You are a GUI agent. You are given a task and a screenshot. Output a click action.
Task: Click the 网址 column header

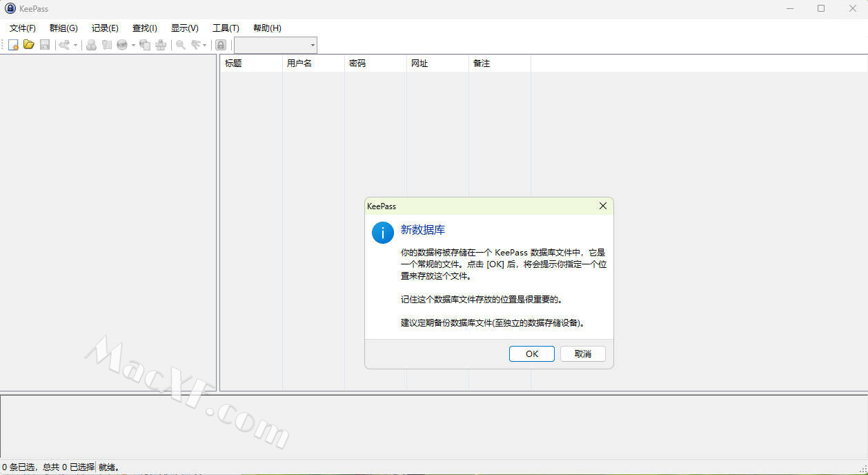[x=437, y=63]
